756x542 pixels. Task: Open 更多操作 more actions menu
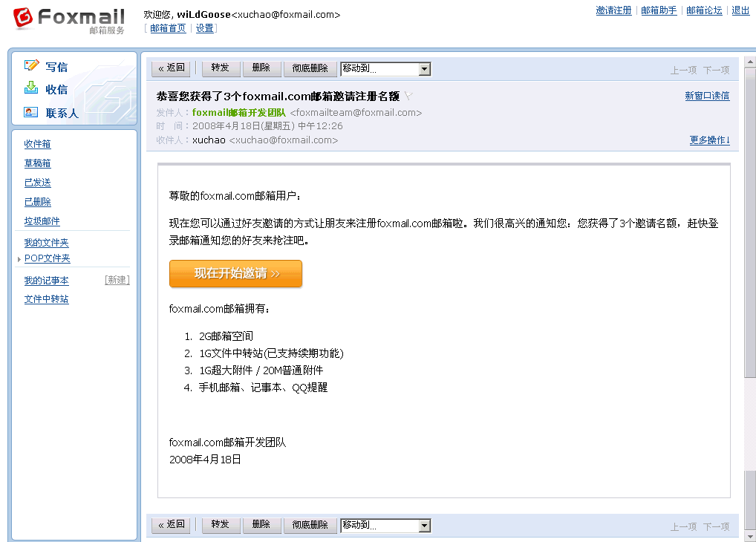709,140
